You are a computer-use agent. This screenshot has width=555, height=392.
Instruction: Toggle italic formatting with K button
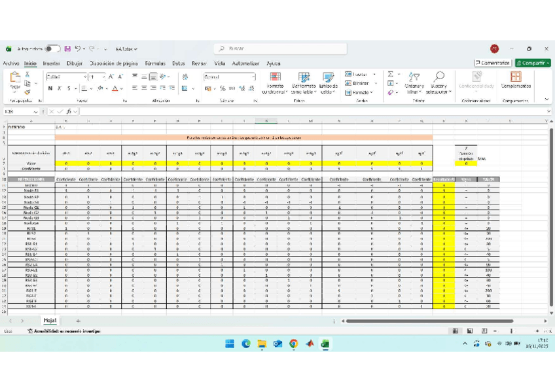pyautogui.click(x=59, y=88)
